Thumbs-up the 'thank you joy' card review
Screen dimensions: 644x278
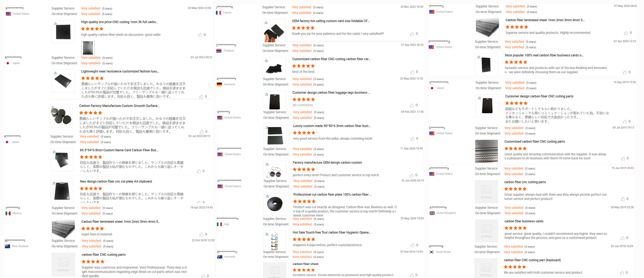tap(412, 34)
